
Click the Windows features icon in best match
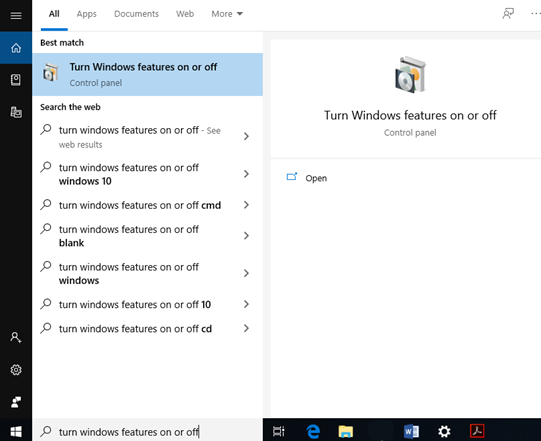click(51, 73)
